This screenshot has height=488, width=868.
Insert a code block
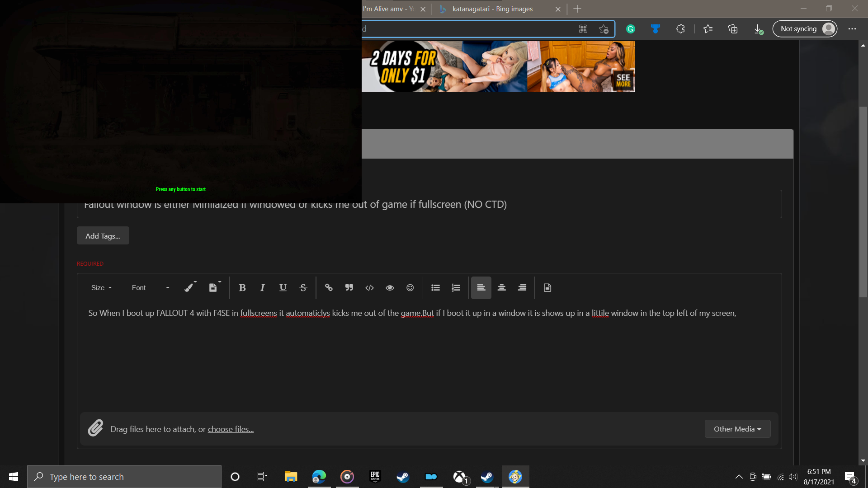click(369, 288)
